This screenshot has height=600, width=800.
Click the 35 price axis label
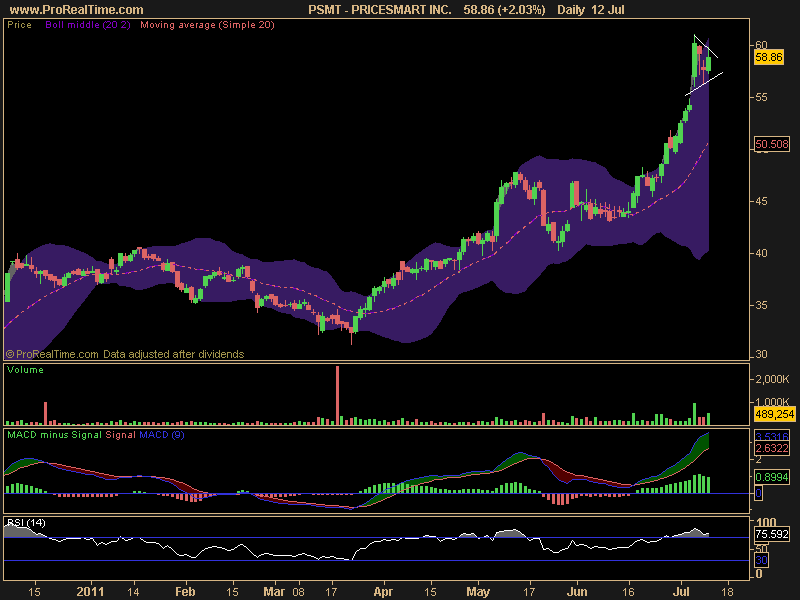761,305
